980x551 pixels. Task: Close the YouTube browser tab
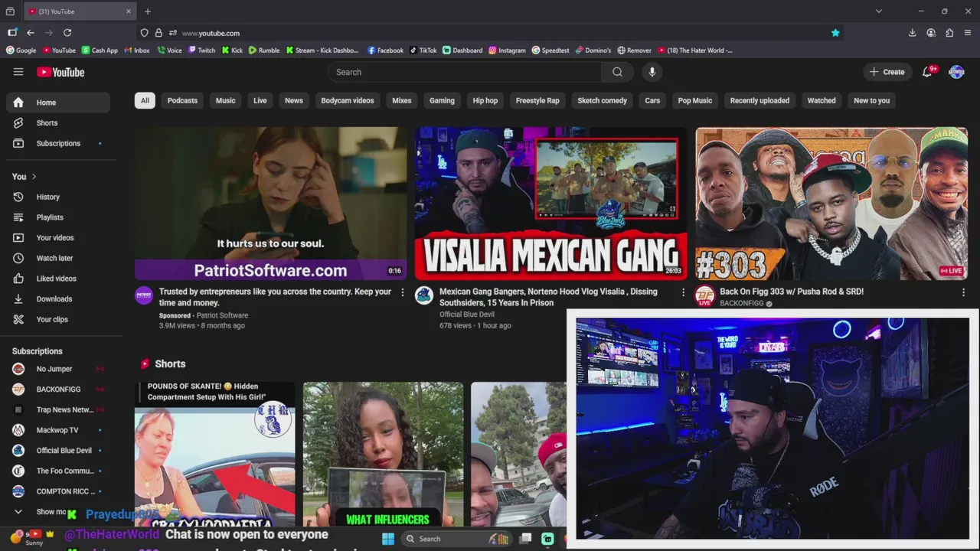129,11
